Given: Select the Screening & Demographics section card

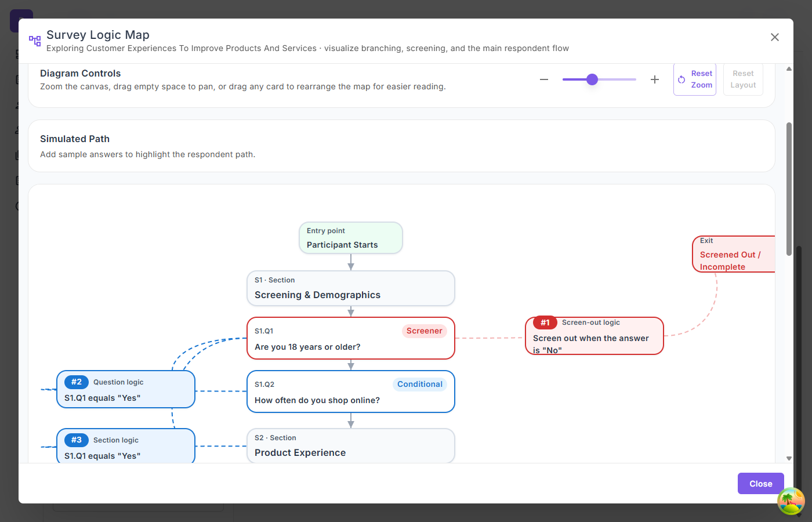Looking at the screenshot, I should pyautogui.click(x=350, y=288).
